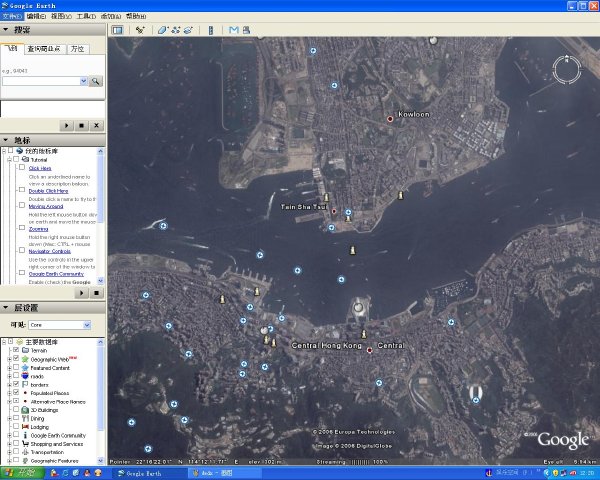Collapse the 搜索 search panel header

53,30
